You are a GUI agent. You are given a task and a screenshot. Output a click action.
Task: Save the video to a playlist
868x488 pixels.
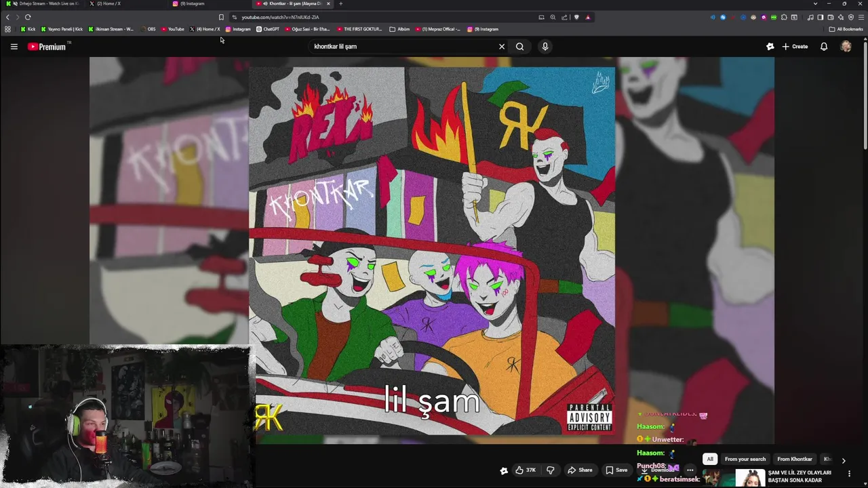[616, 470]
